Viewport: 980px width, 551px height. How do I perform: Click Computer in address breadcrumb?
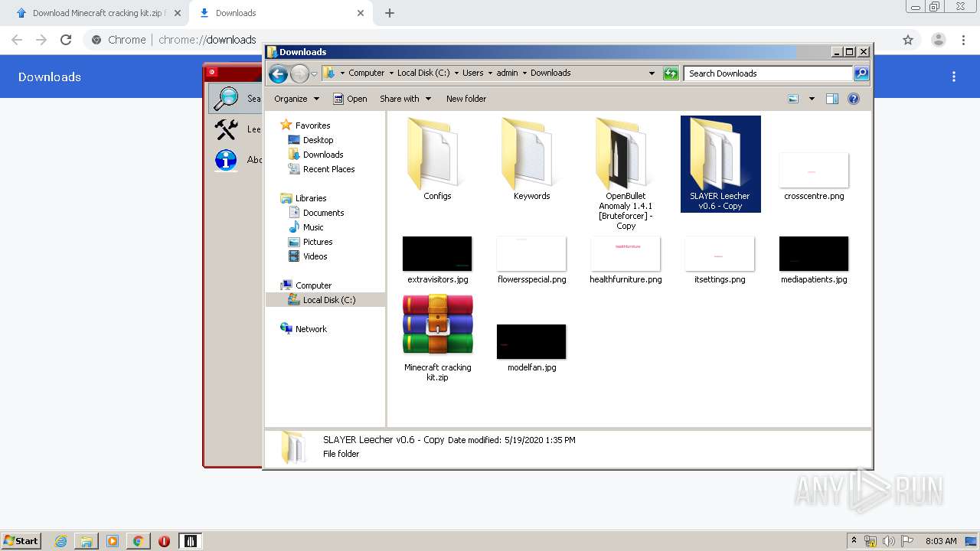point(366,73)
